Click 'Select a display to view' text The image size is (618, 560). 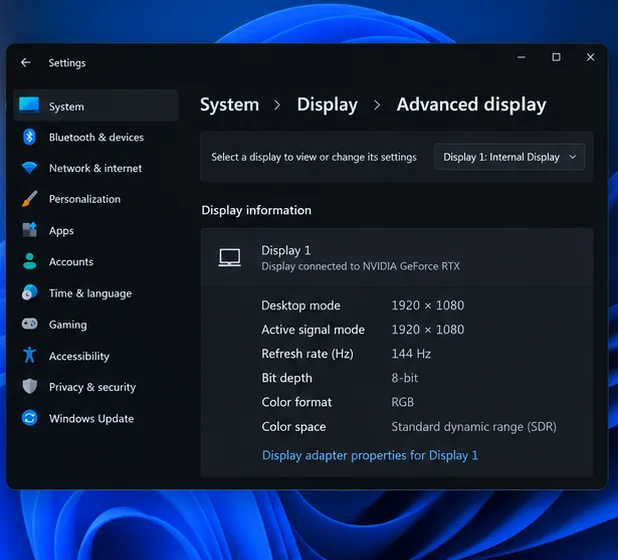314,157
